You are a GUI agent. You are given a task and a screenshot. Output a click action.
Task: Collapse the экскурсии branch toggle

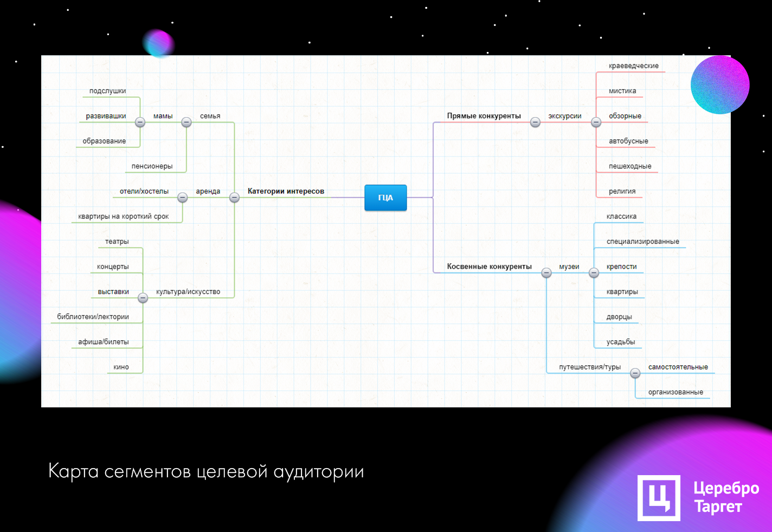596,122
